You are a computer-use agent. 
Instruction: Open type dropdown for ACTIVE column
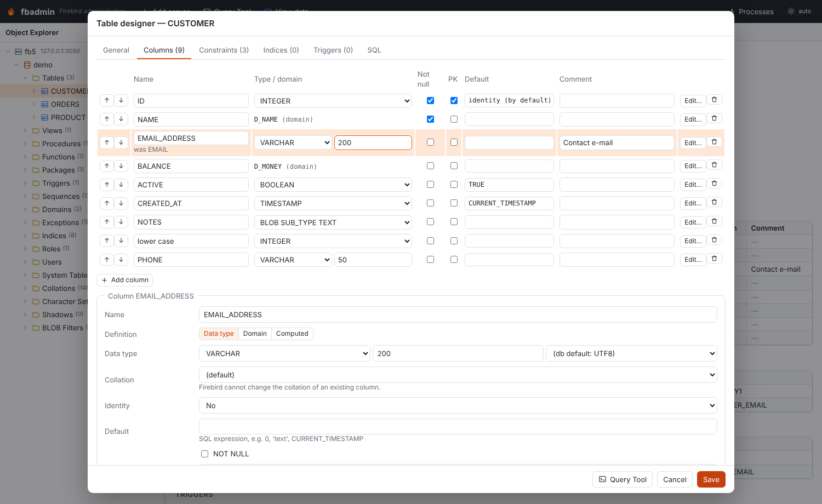[x=333, y=185]
